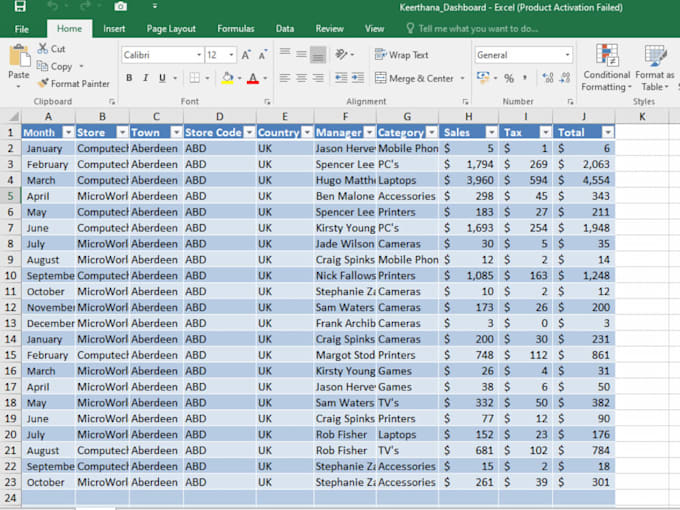Image resolution: width=680 pixels, height=510 pixels.
Task: Click the Decrease Indent icon
Action: pos(341,78)
